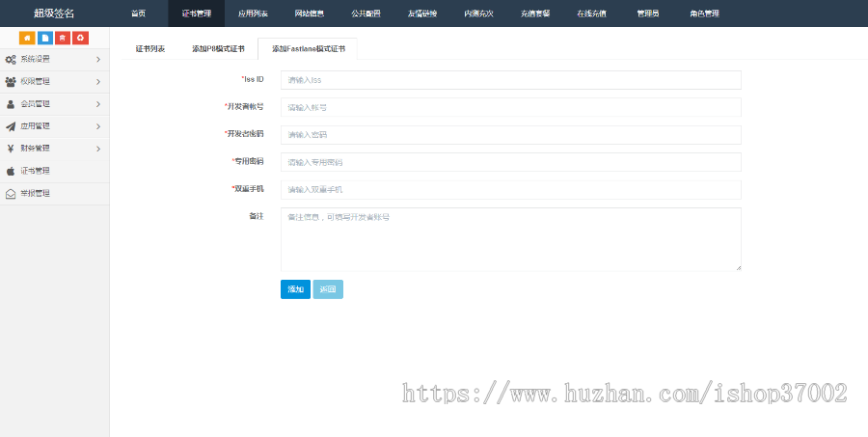Image resolution: width=868 pixels, height=437 pixels.
Task: Click the '专用密码' field label
Action: [x=248, y=161]
